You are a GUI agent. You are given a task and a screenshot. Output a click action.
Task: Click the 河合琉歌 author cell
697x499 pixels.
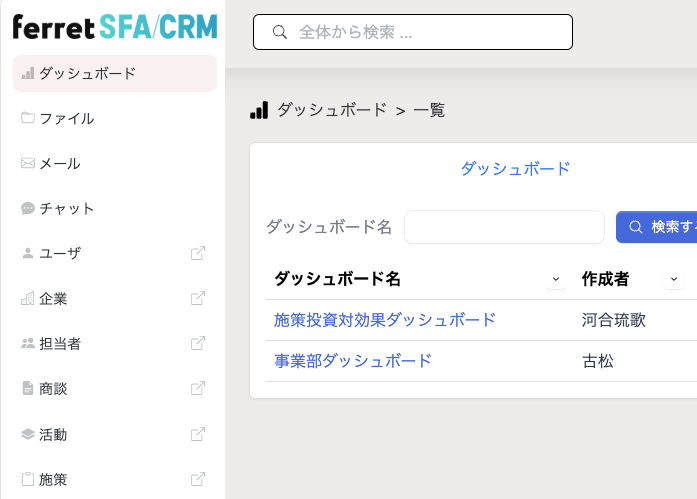(613, 320)
